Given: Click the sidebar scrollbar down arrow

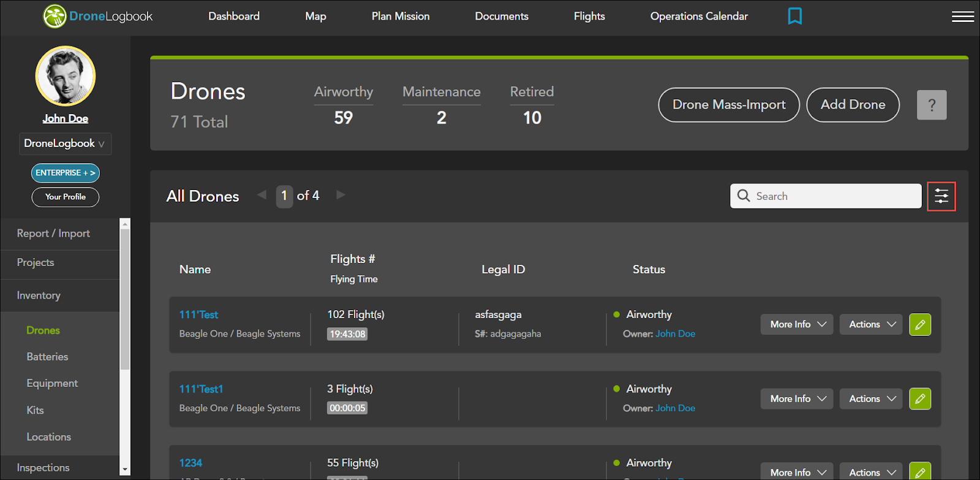Looking at the screenshot, I should pos(125,470).
